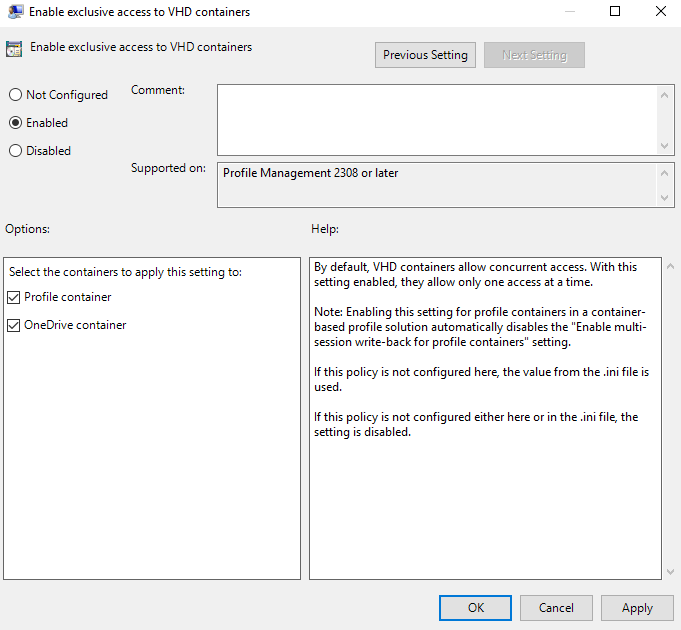The width and height of the screenshot is (681, 630).
Task: Click the Help pane scroll up arrow
Action: tap(669, 268)
